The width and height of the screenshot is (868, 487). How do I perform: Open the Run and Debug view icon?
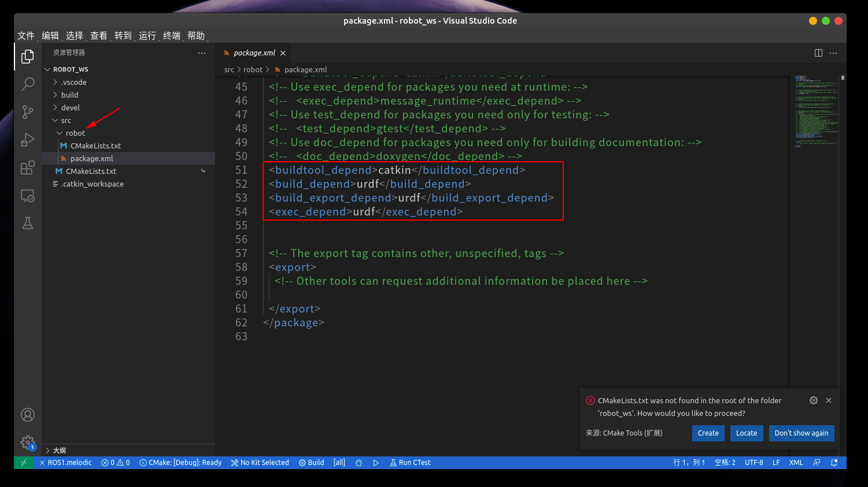(28, 140)
